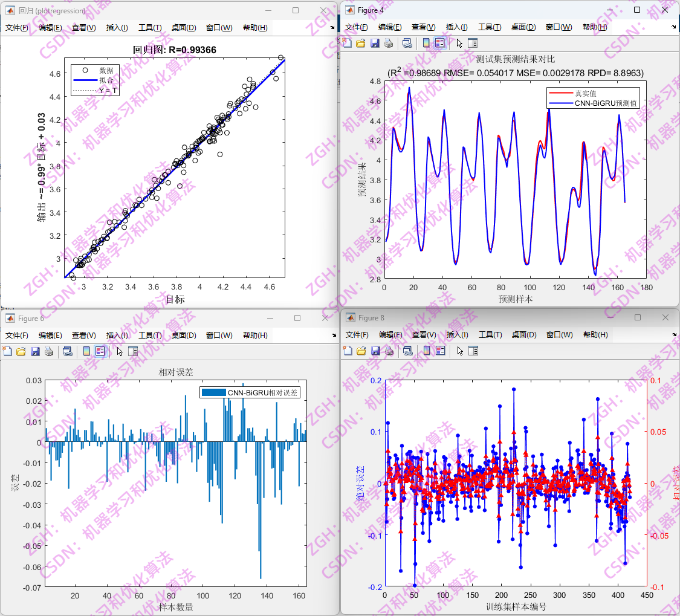Open 文件(F) menu in regression window

pos(17,28)
